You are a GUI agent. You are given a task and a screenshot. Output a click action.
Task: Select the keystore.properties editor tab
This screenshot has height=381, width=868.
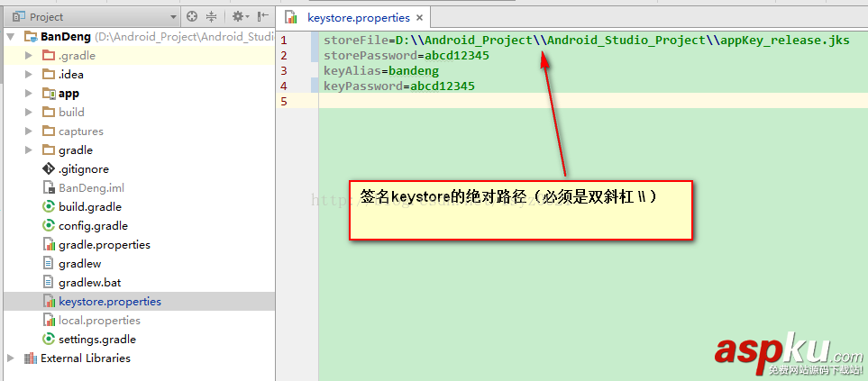coord(353,18)
